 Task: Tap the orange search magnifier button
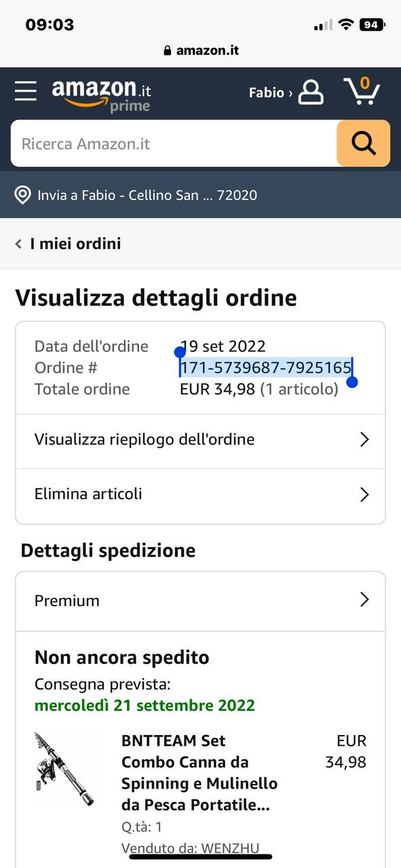coord(364,143)
